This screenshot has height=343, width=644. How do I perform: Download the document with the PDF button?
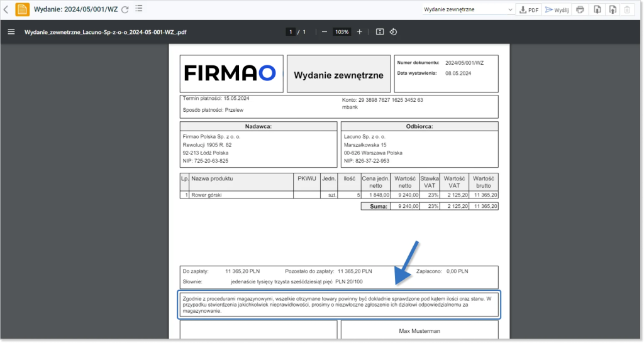point(528,9)
